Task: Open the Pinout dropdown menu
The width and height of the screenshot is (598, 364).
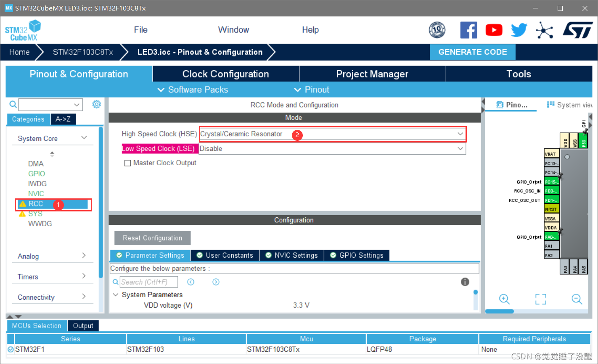Action: (x=312, y=90)
